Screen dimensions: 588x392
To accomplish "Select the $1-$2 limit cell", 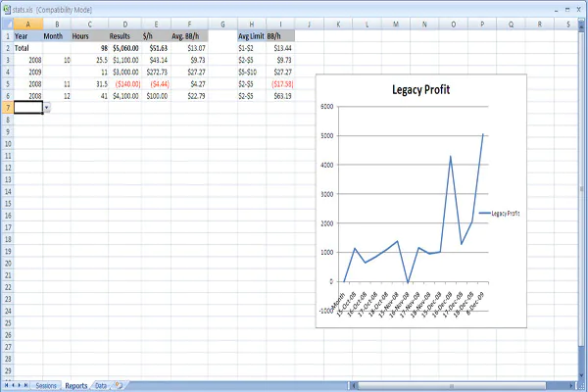I will tap(252, 48).
